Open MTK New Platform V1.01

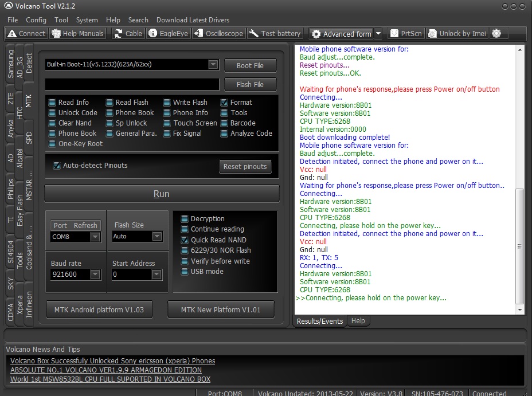pyautogui.click(x=221, y=309)
